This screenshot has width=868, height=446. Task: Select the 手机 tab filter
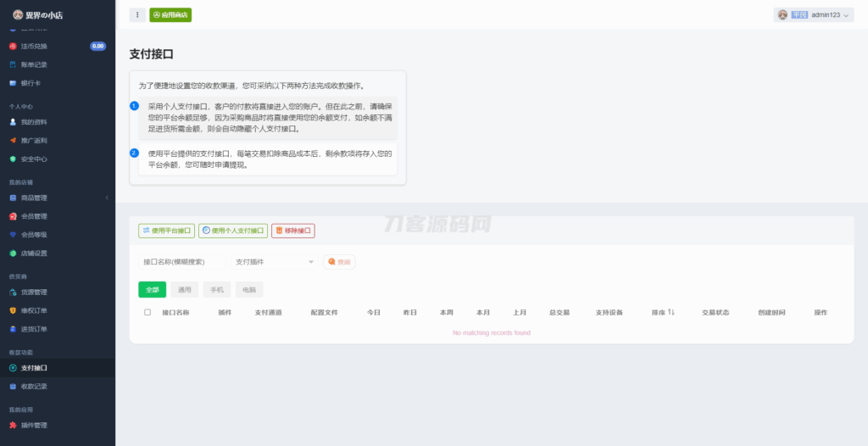pos(216,290)
